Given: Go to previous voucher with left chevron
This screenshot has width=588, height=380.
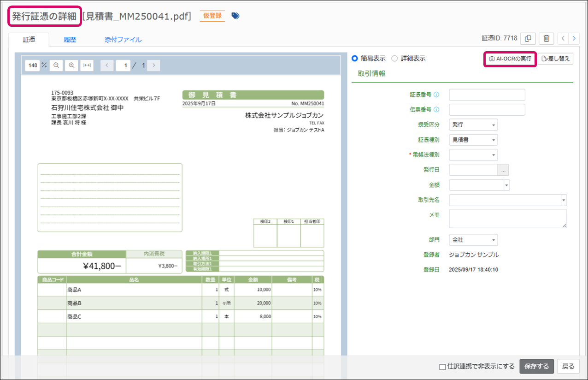Looking at the screenshot, I should tap(563, 39).
